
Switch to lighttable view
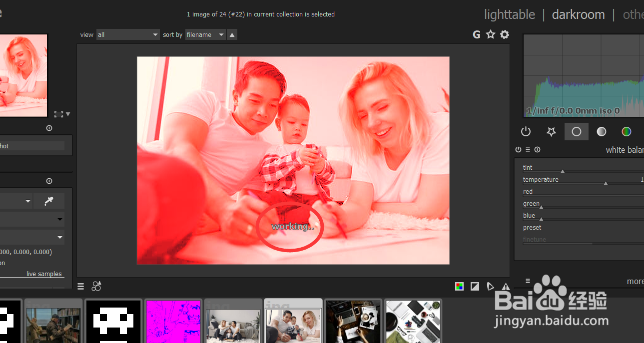pyautogui.click(x=510, y=14)
